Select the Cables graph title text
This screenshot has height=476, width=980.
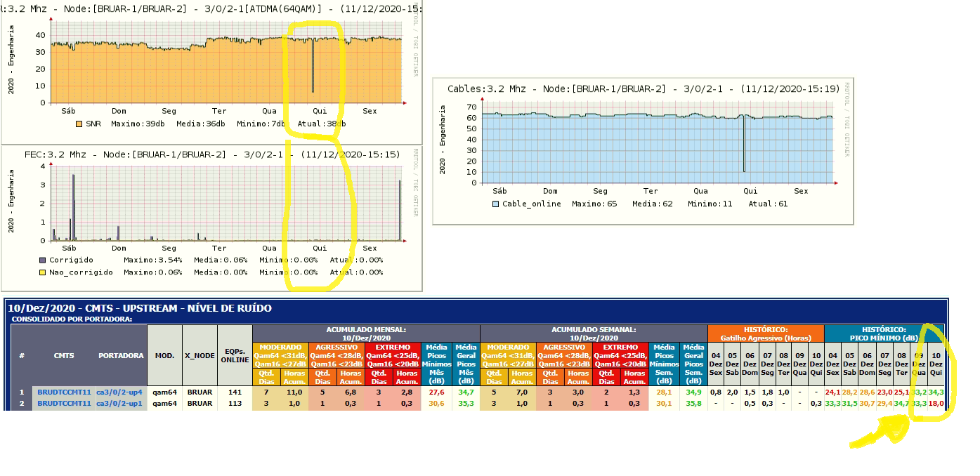[x=643, y=89]
